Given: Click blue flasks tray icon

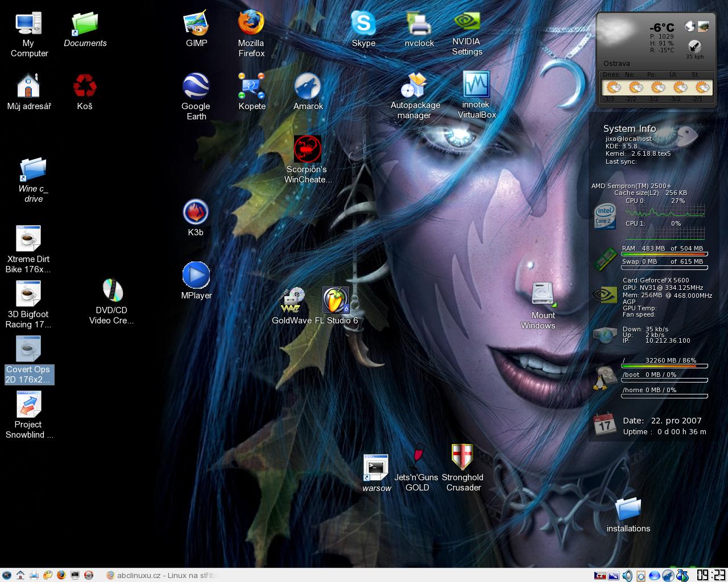Looking at the screenshot, I should tap(682, 576).
